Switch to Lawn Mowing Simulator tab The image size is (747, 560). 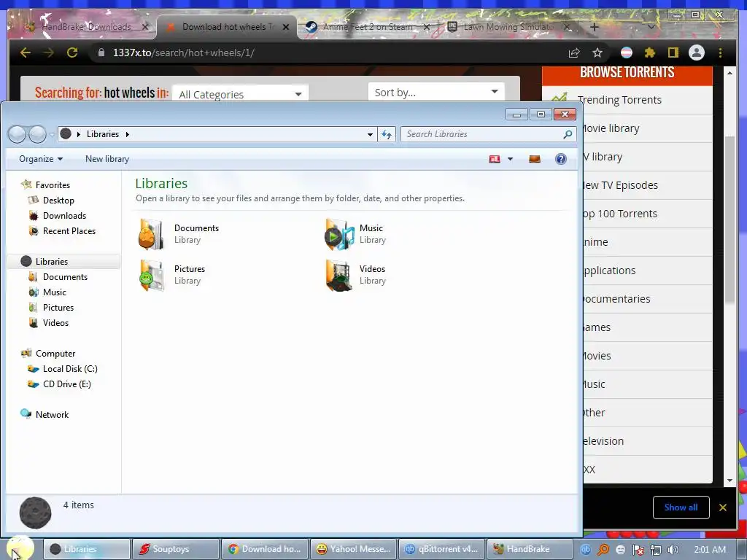coord(508,27)
